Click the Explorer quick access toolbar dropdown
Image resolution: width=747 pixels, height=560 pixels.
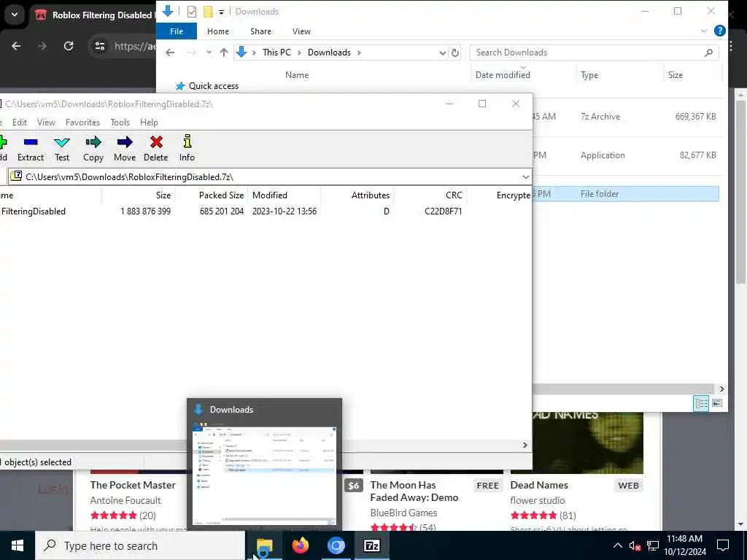click(222, 12)
